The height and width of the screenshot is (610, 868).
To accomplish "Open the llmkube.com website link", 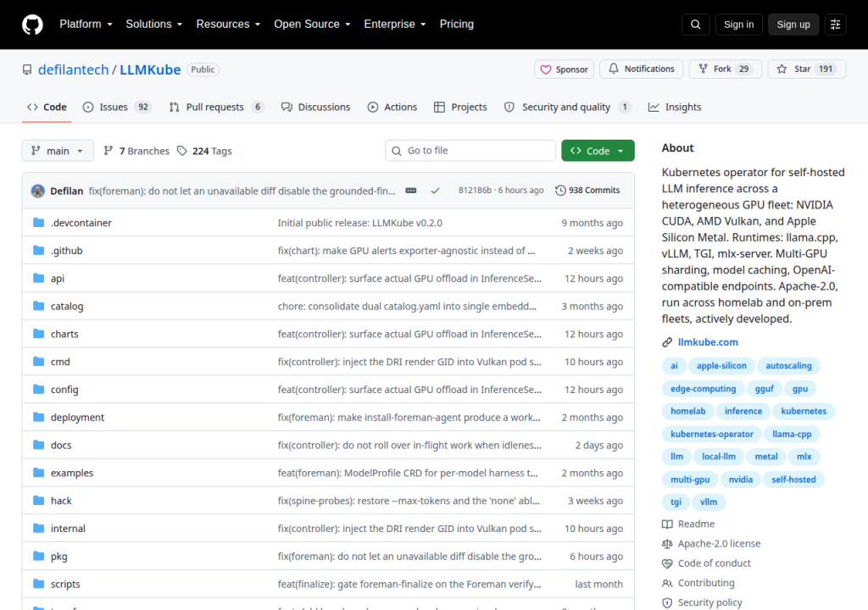I will click(708, 342).
